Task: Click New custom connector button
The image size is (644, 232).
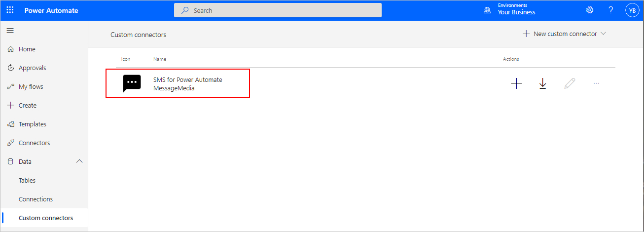Action: [564, 34]
